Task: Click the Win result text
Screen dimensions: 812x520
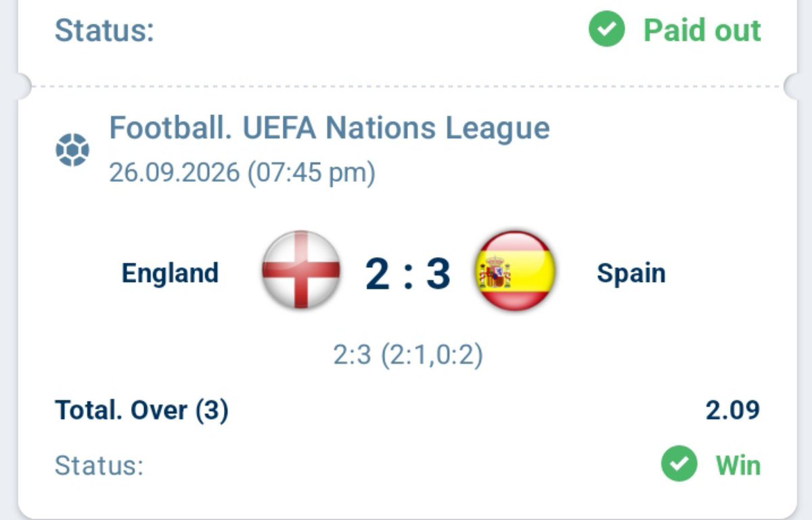Action: 738,465
